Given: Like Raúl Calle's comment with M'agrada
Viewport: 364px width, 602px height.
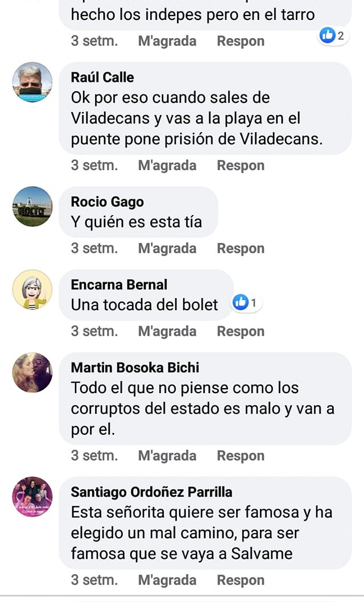Looking at the screenshot, I should point(167,166).
